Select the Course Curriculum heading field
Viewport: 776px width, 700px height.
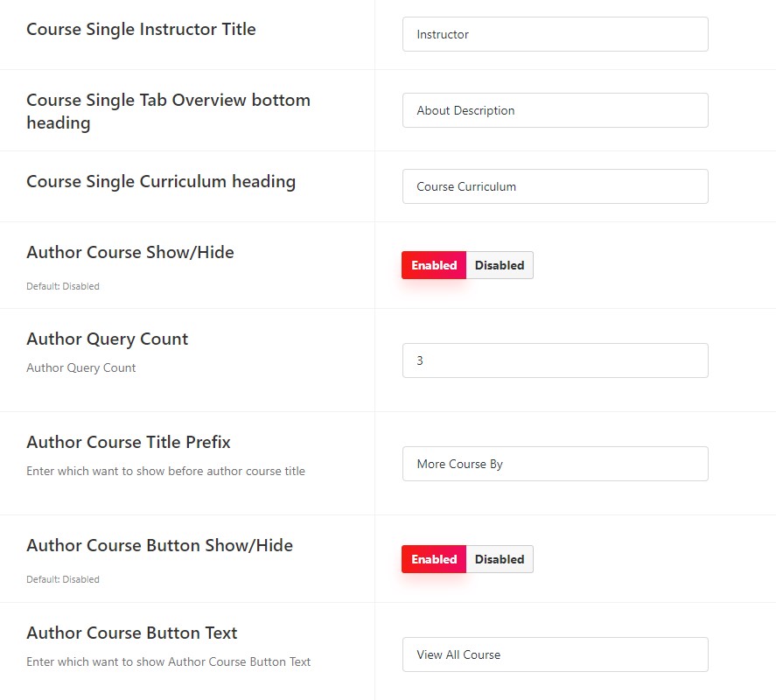coord(556,186)
